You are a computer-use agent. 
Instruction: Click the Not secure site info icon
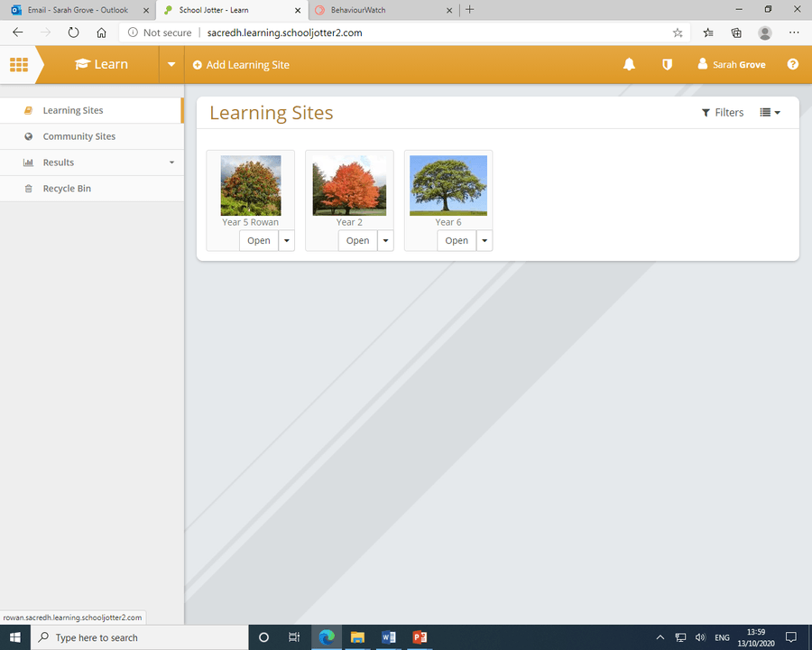[x=134, y=32]
